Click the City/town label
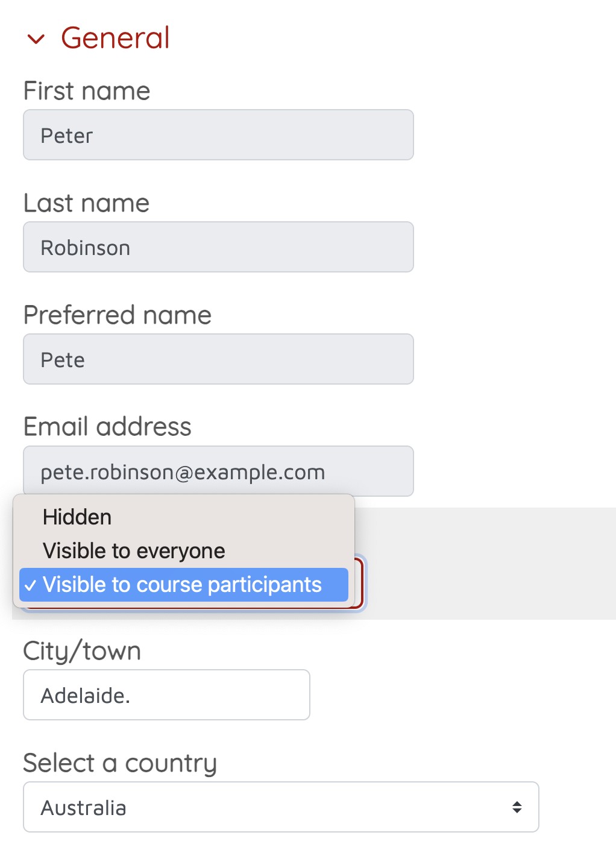Viewport: 616px width, 850px height. point(82,651)
